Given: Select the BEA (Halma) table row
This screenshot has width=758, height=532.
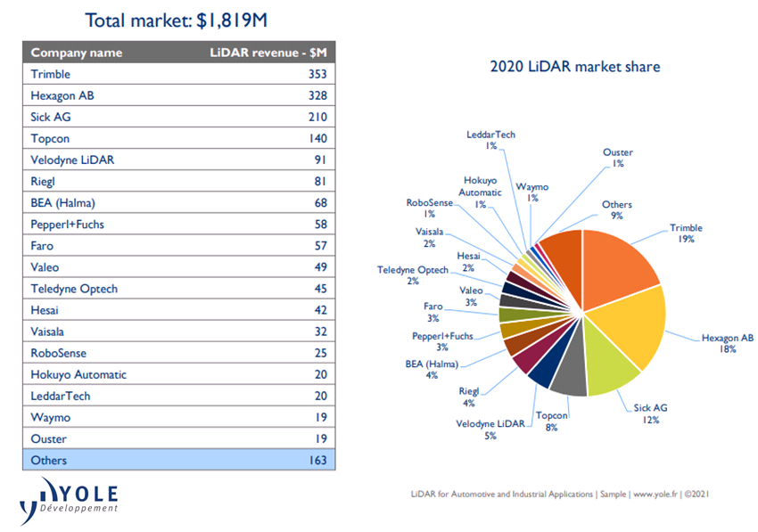Looking at the screenshot, I should (179, 202).
